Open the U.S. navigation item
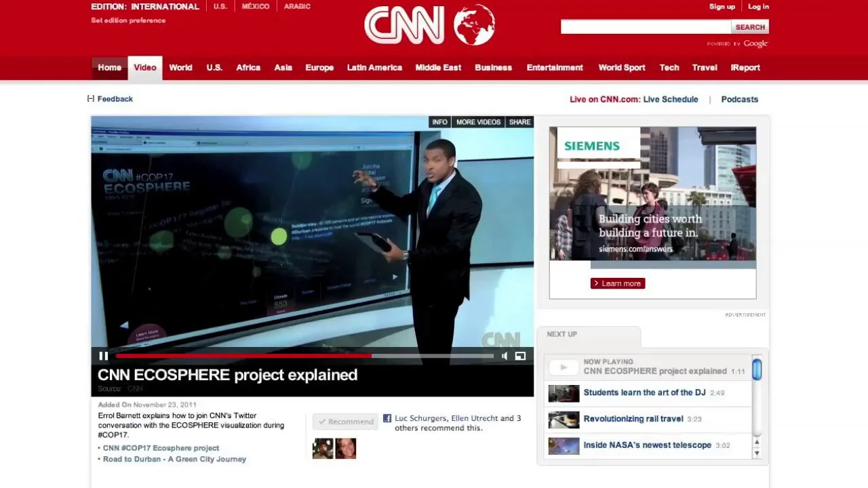Image resolution: width=868 pixels, height=488 pixels. click(x=214, y=68)
